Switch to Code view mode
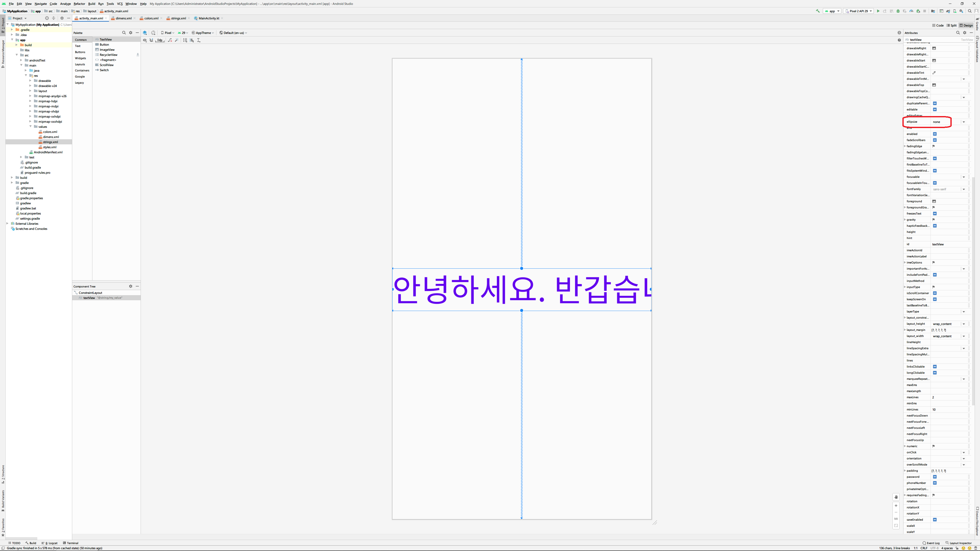This screenshot has width=980, height=551. coord(938,26)
